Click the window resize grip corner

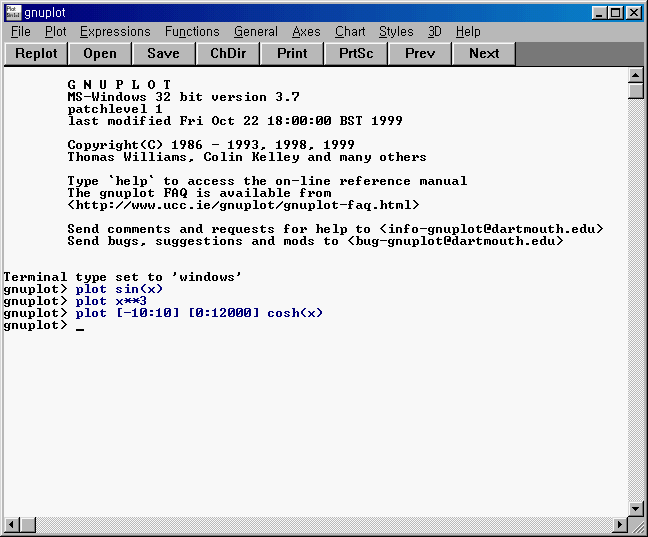pyautogui.click(x=636, y=525)
